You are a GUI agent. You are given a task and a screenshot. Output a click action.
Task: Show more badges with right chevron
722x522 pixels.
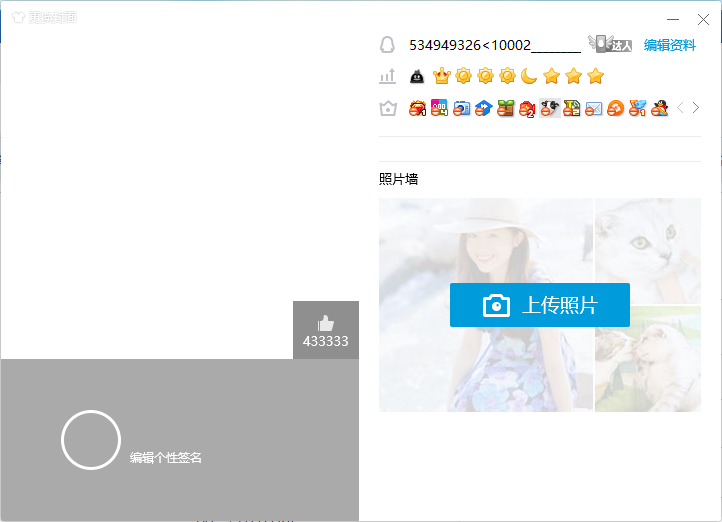(x=696, y=108)
